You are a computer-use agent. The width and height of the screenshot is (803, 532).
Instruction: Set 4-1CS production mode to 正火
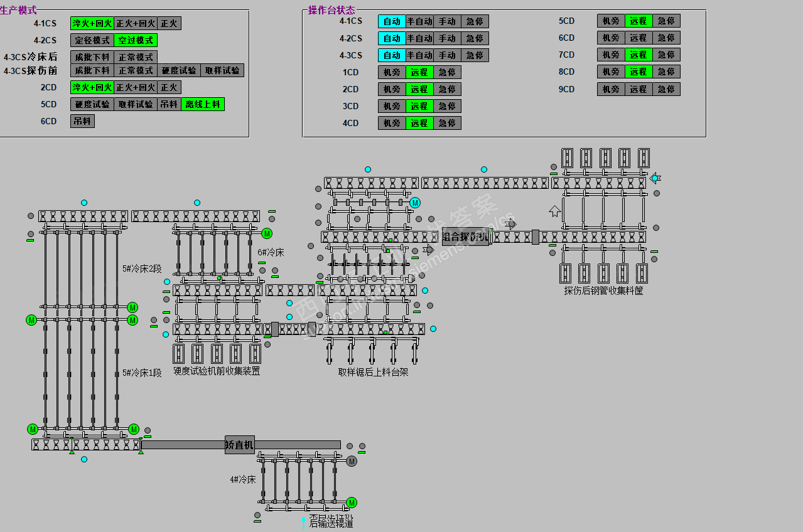169,23
